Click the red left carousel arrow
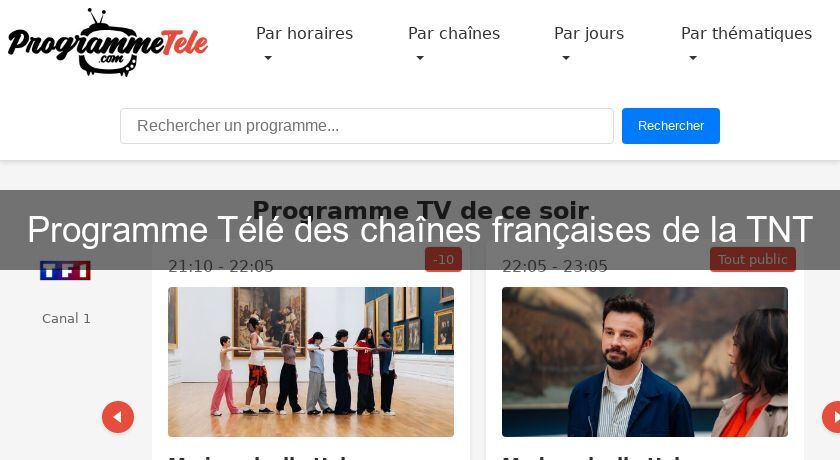Screen dimensions: 840x460 pyautogui.click(x=118, y=417)
